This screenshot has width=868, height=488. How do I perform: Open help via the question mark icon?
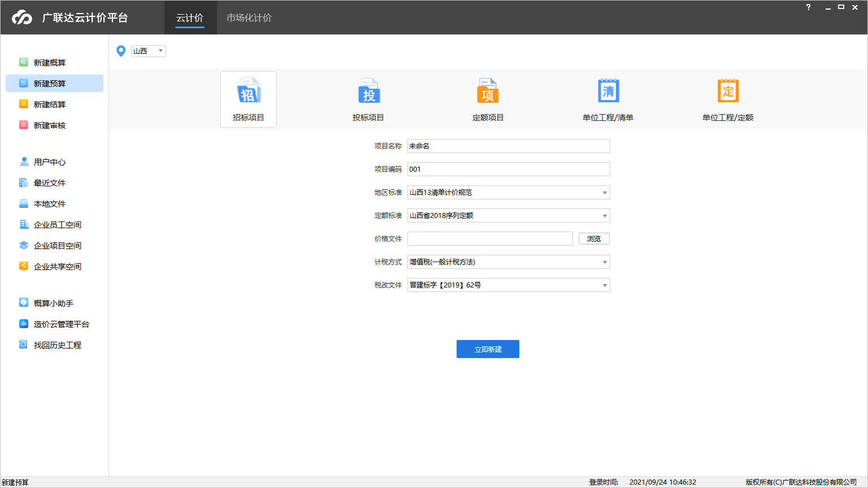809,7
